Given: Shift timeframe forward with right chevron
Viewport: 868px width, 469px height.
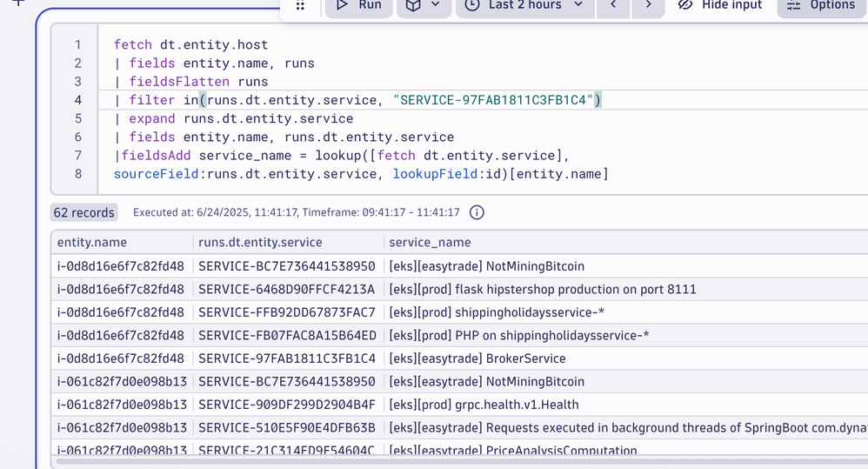Looking at the screenshot, I should [x=648, y=5].
